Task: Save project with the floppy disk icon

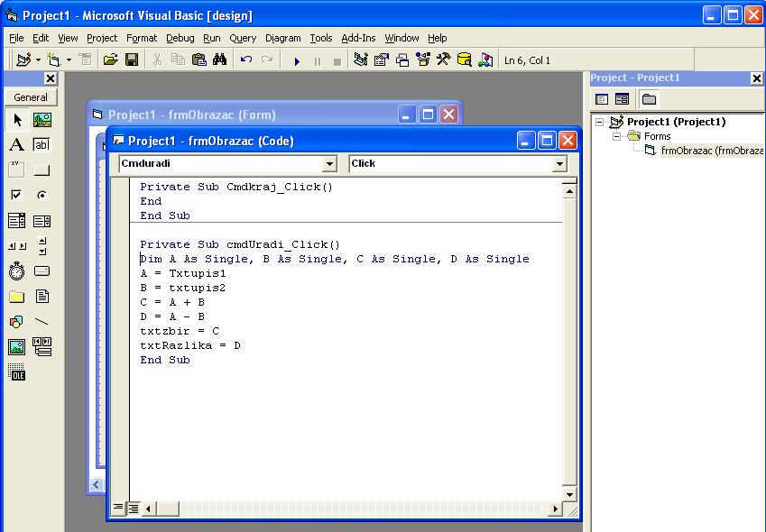Action: coord(132,60)
